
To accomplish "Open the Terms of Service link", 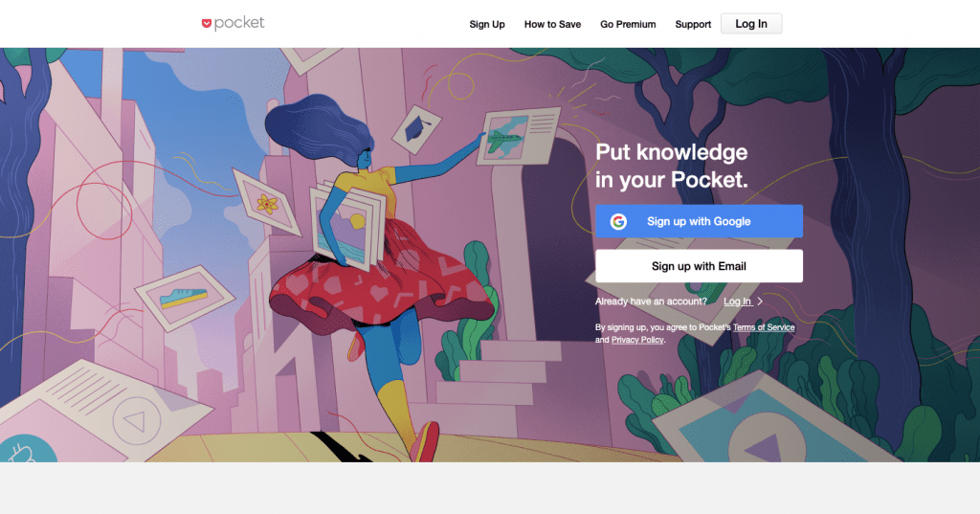I will tap(764, 327).
